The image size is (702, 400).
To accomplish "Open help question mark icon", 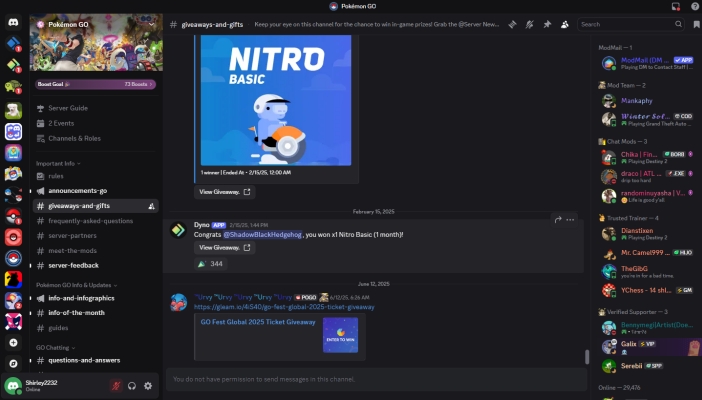I will coord(695,6).
